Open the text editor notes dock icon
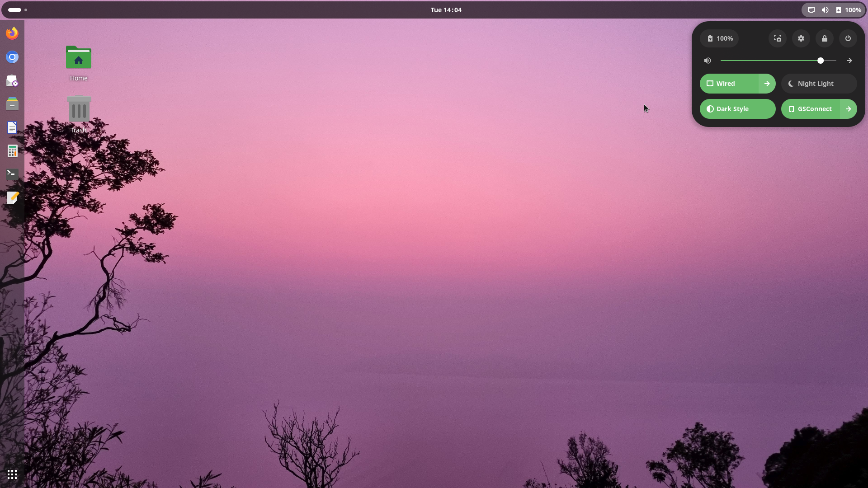Viewport: 868px width, 488px height. 12,198
